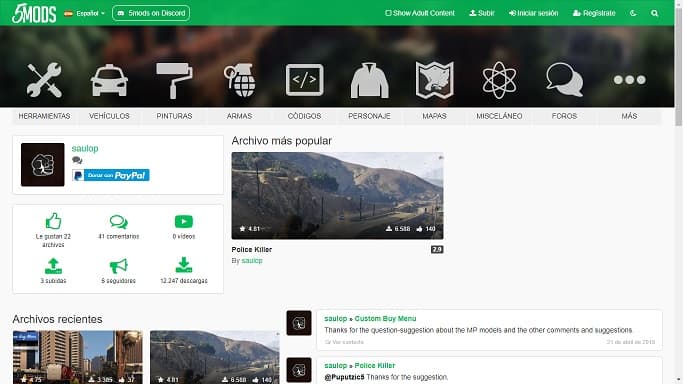683x384 pixels.
Task: Open the Police Killer title under popular file
Action: [252, 249]
